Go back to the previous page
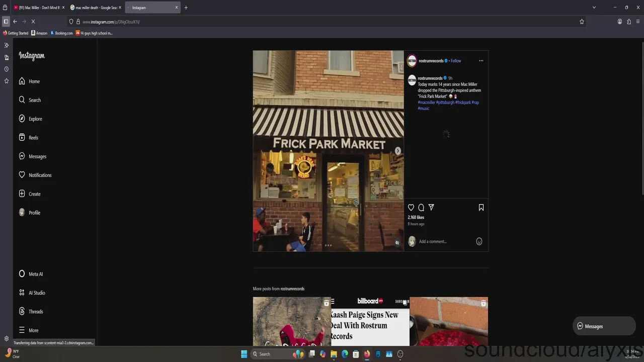Screen dimensions: 644x362 point(15,22)
